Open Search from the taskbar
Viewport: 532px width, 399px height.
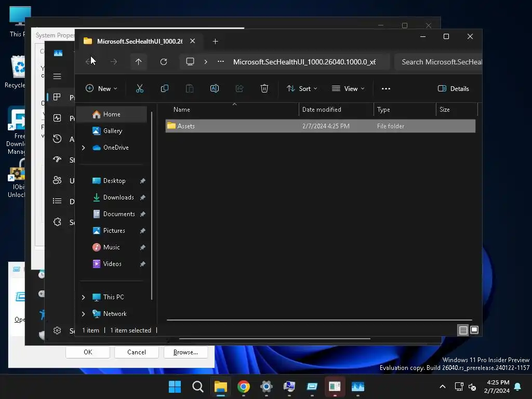[198, 387]
